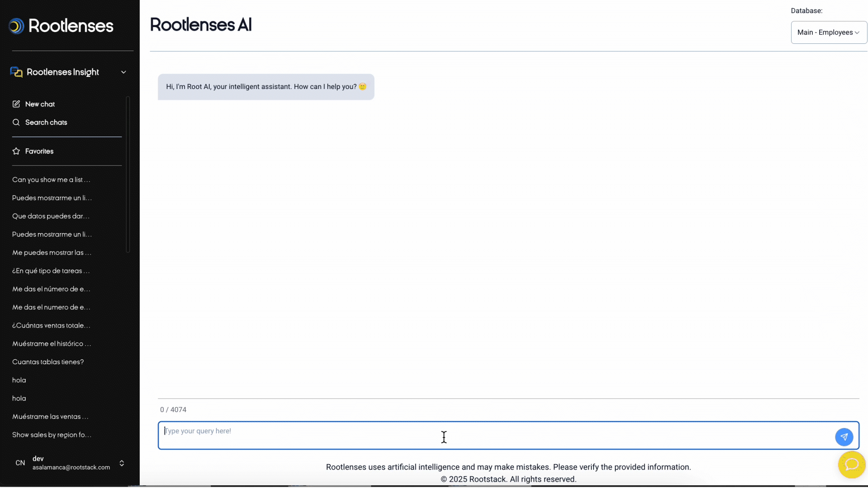Click the Favorites star icon
This screenshot has width=868, height=488.
point(16,151)
